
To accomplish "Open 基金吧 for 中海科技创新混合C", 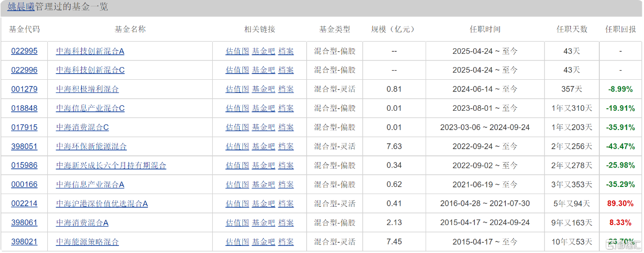I will coord(264,70).
